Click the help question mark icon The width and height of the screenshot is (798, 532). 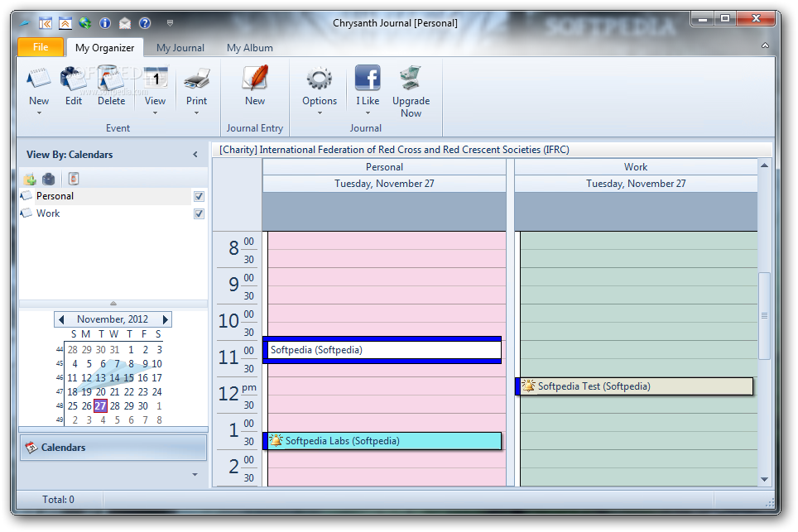point(145,23)
